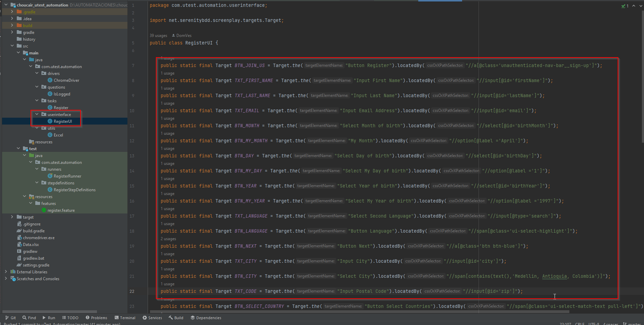Viewport: 644px width, 325px height.
Task: Open the Run tool window
Action: (49, 318)
